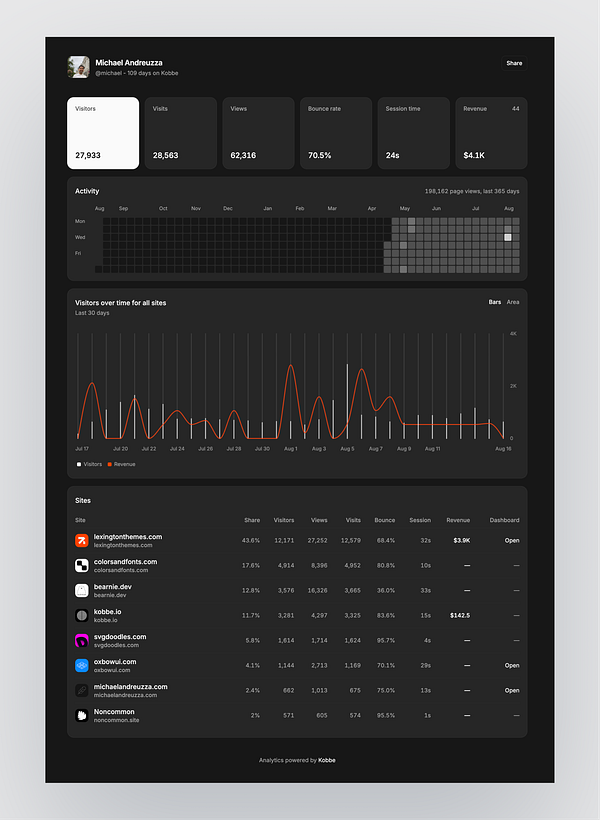This screenshot has width=600, height=820.
Task: Switch chart to Area view
Action: click(x=513, y=302)
